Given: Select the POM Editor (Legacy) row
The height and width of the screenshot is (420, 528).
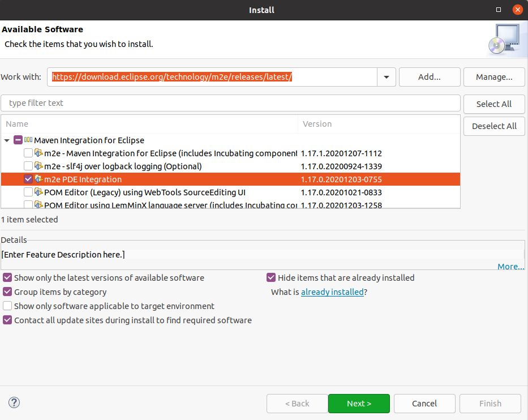Looking at the screenshot, I should point(231,192).
